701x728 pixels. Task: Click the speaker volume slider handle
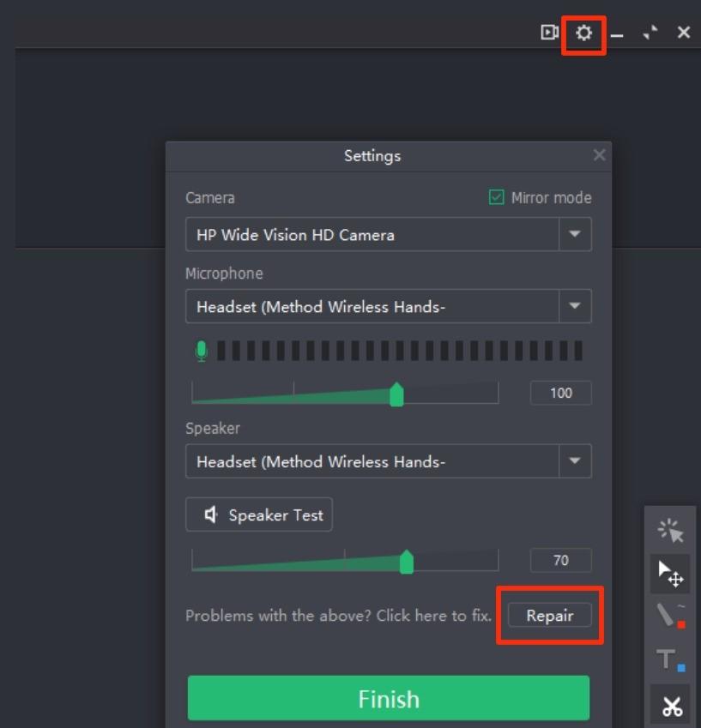[x=407, y=562]
